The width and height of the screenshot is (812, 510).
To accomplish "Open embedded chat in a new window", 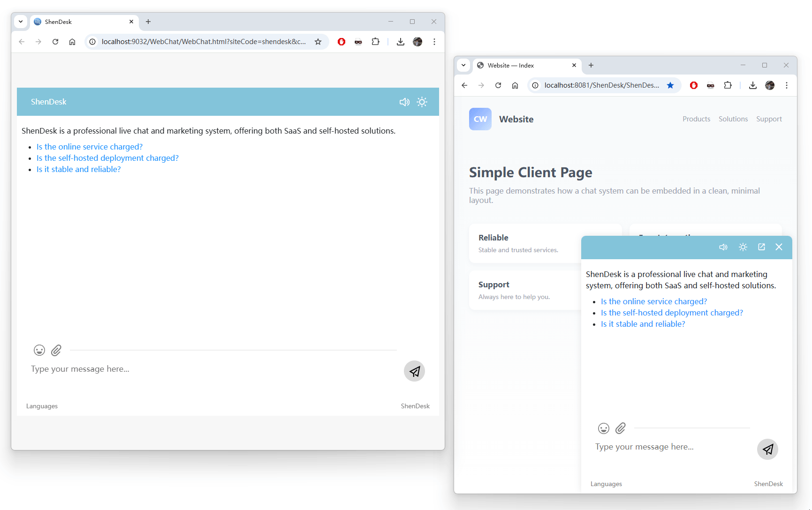I will [761, 247].
